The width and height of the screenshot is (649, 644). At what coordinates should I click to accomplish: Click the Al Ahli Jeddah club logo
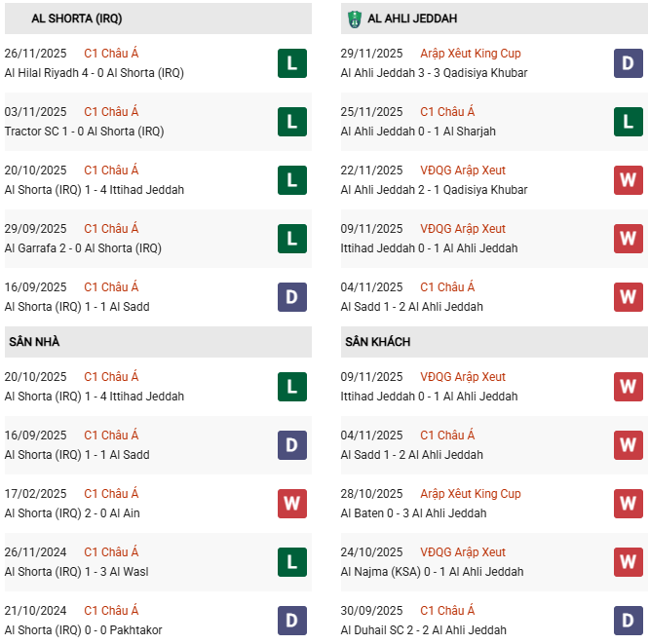(354, 19)
